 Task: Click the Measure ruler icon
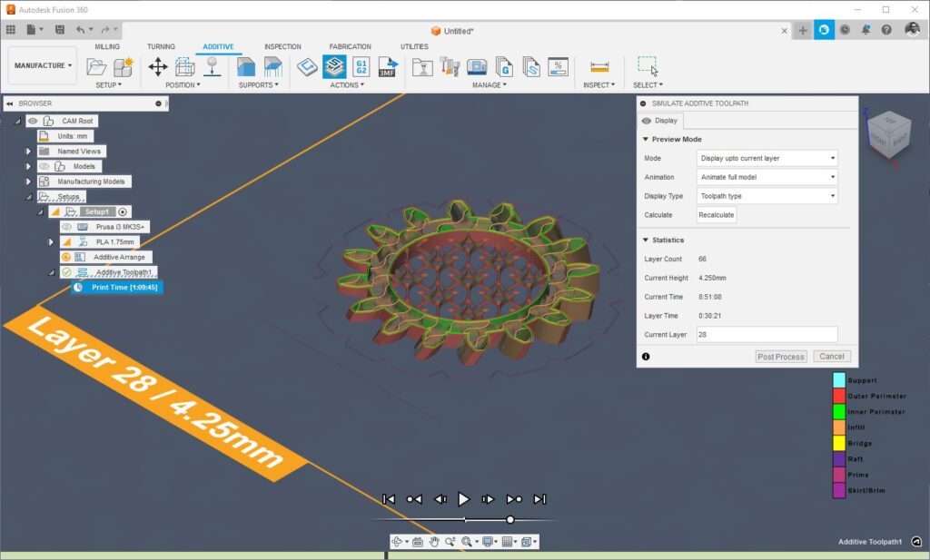[x=599, y=66]
